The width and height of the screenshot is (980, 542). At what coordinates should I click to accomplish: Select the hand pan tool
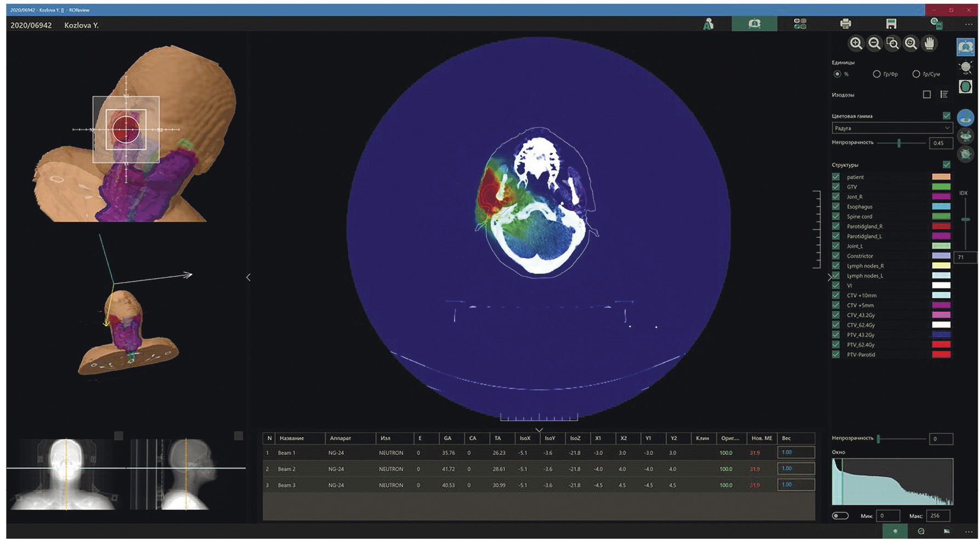pyautogui.click(x=929, y=44)
